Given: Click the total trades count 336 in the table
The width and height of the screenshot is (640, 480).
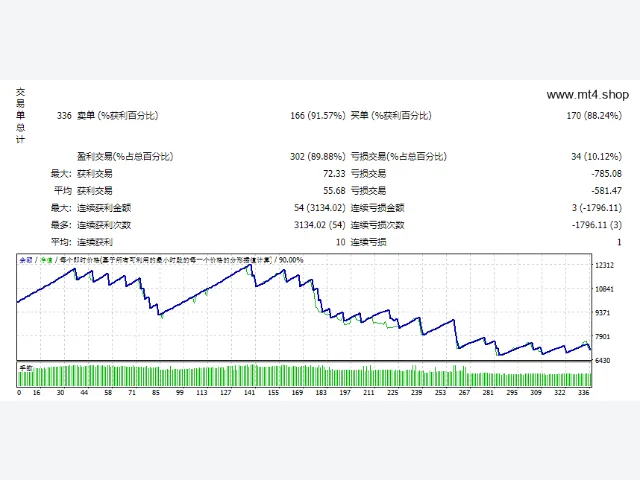Looking at the screenshot, I should point(64,116).
